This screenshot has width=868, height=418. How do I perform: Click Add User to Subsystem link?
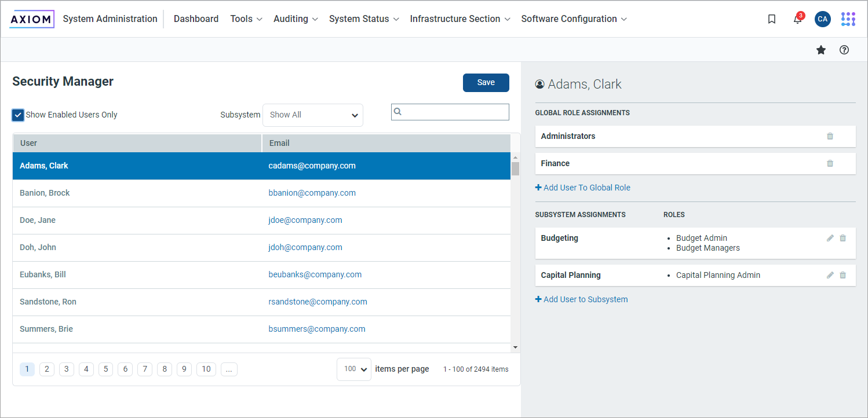582,299
